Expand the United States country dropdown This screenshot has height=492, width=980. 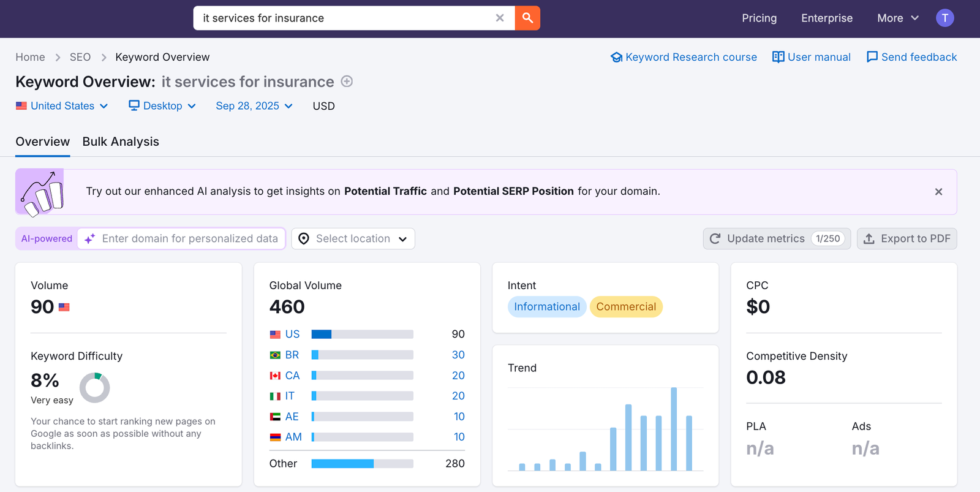62,106
